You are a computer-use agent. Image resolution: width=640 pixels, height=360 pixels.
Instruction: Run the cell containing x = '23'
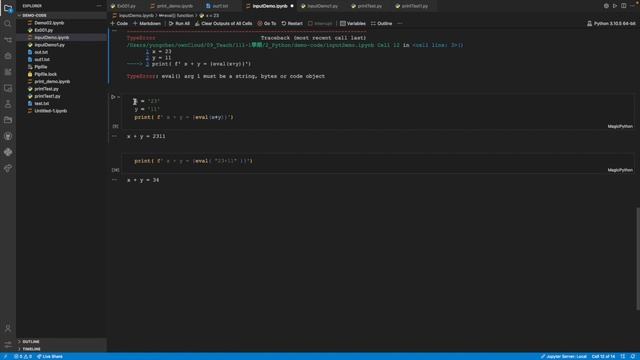(113, 97)
